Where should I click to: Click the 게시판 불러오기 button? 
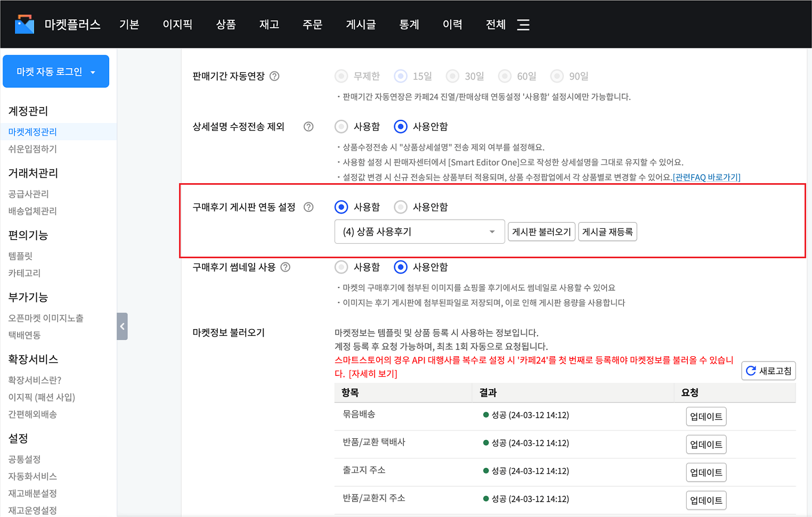[541, 232]
